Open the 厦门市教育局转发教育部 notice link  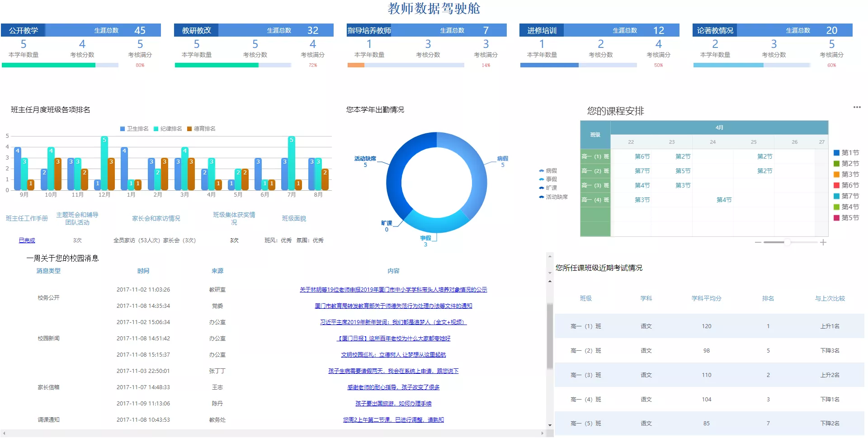pos(393,306)
